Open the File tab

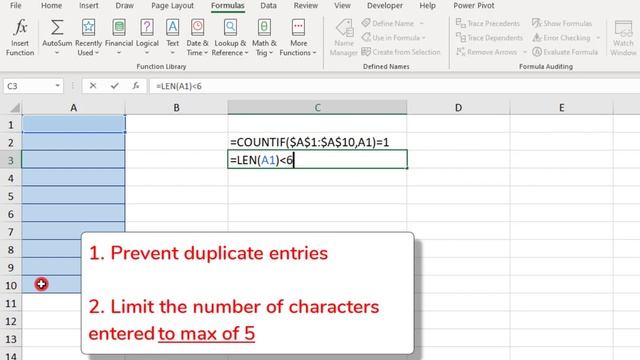pyautogui.click(x=16, y=5)
